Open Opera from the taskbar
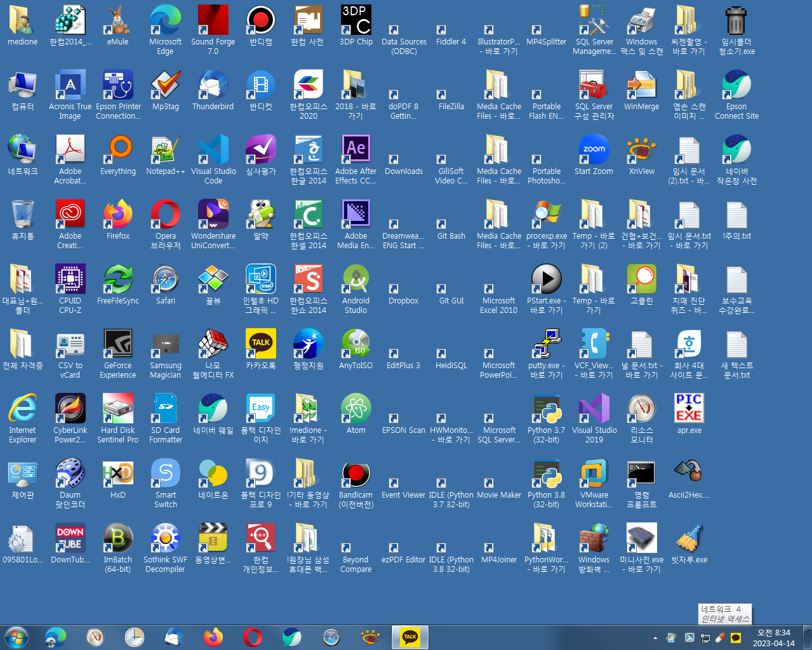The height and width of the screenshot is (650, 812). pyautogui.click(x=253, y=637)
